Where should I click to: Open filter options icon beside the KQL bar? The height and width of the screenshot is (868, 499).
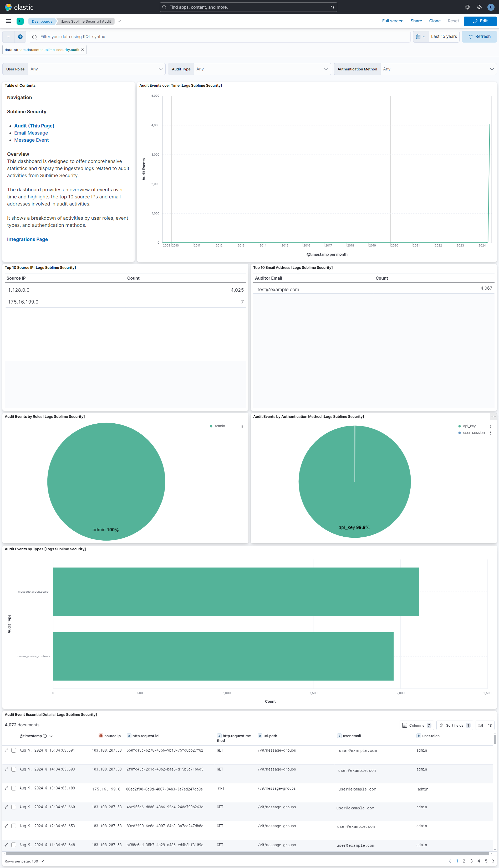(8, 36)
